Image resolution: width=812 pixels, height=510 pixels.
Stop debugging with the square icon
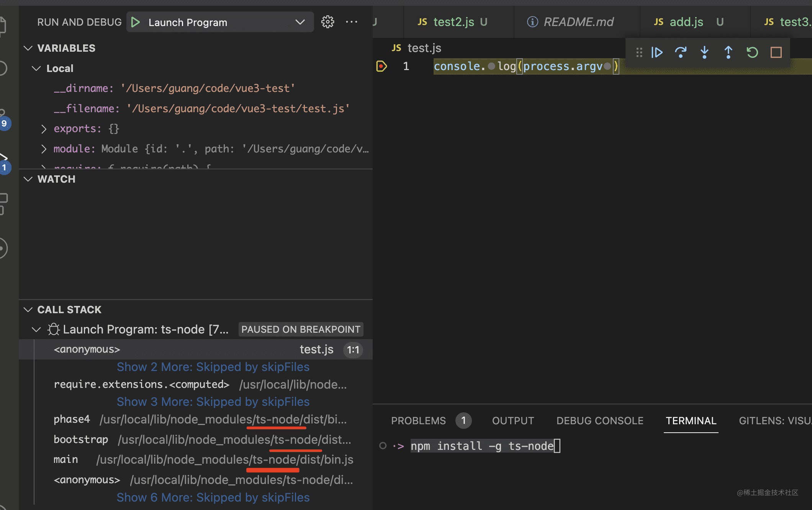coord(776,52)
